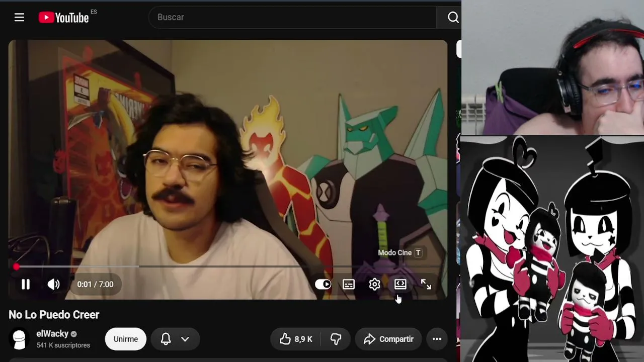This screenshot has width=644, height=362.
Task: Click the Compartir share button
Action: click(x=388, y=339)
